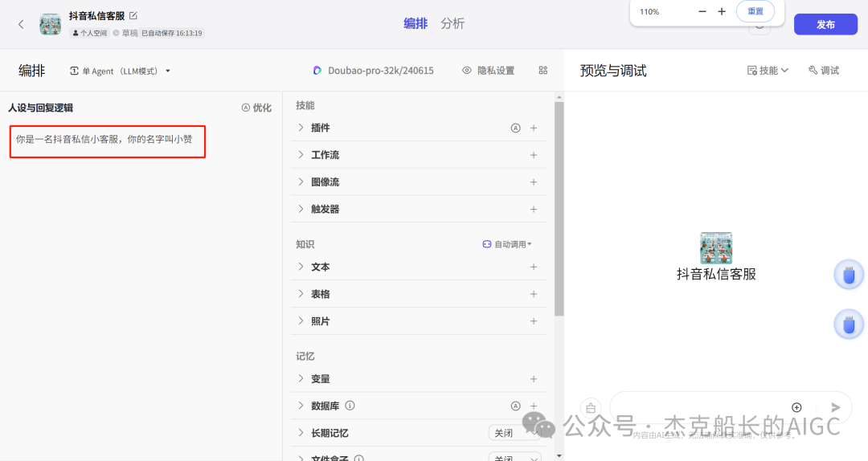Screen dimensions: 868x461
Task: Add a trigger with the 触发器 plus
Action: point(534,209)
